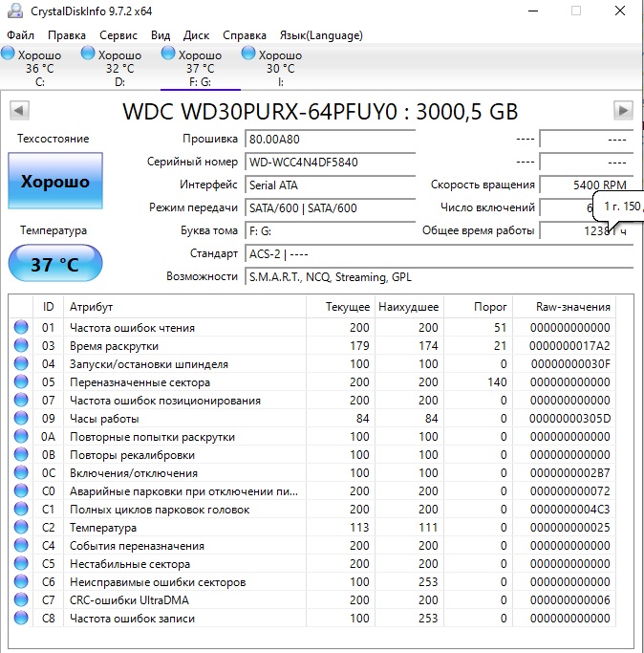
Task: Click the Стандарт field ACS-2
Action: click(x=440, y=253)
